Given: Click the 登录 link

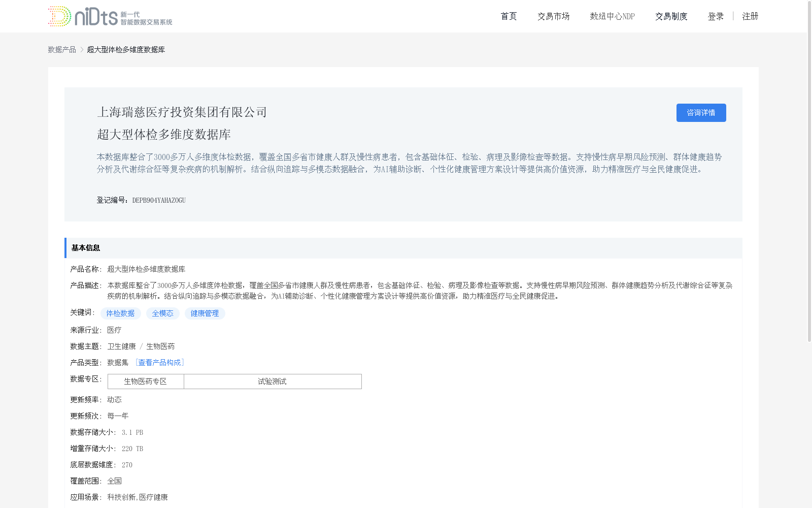Looking at the screenshot, I should tap(716, 16).
